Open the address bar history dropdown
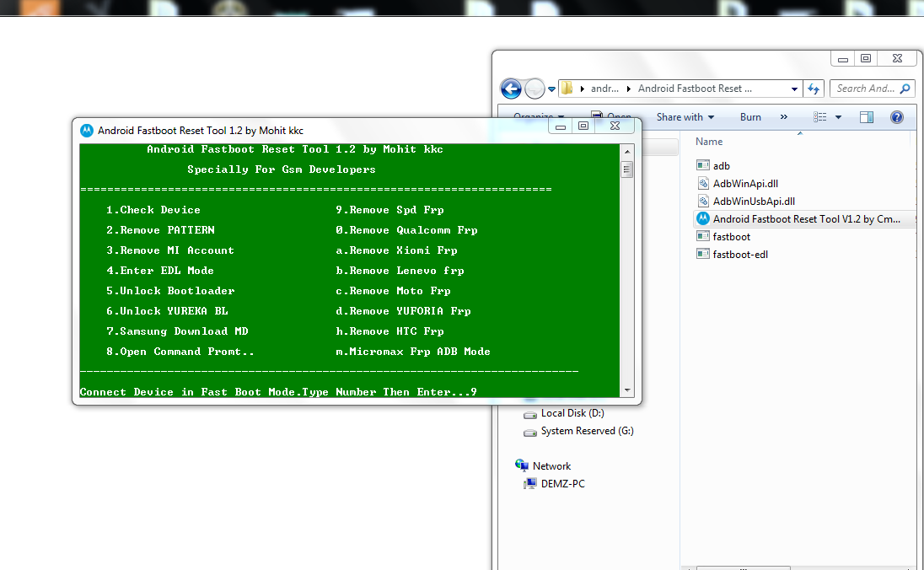 [x=794, y=89]
